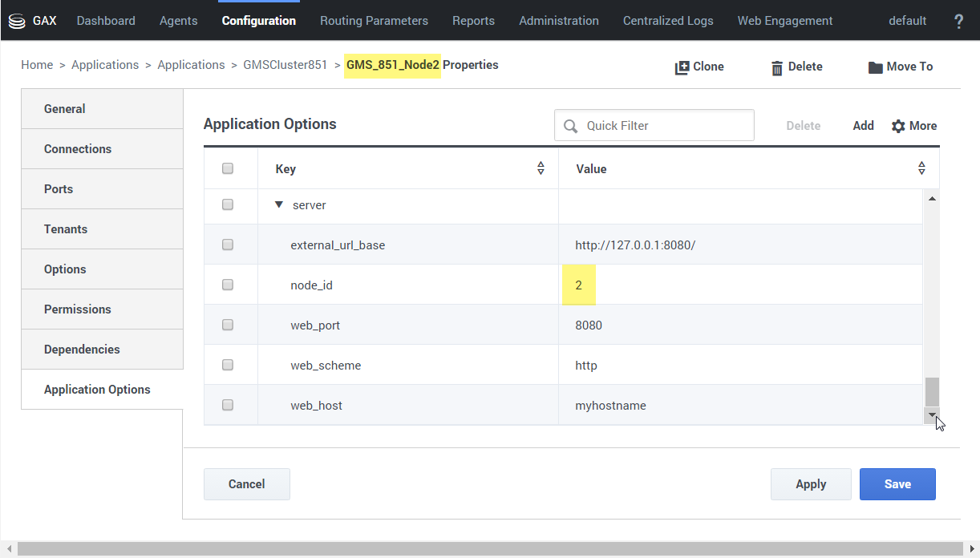Screen dimensions: 980x558
Task: Select the node_id value 2
Action: (x=578, y=285)
